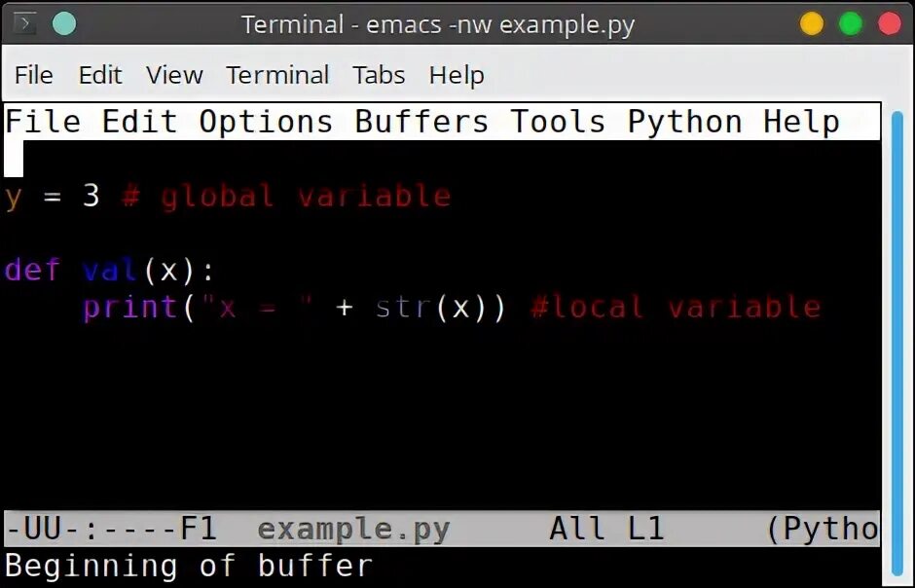Select Emacs Python menu item
Image resolution: width=915 pixels, height=588 pixels.
coord(684,123)
